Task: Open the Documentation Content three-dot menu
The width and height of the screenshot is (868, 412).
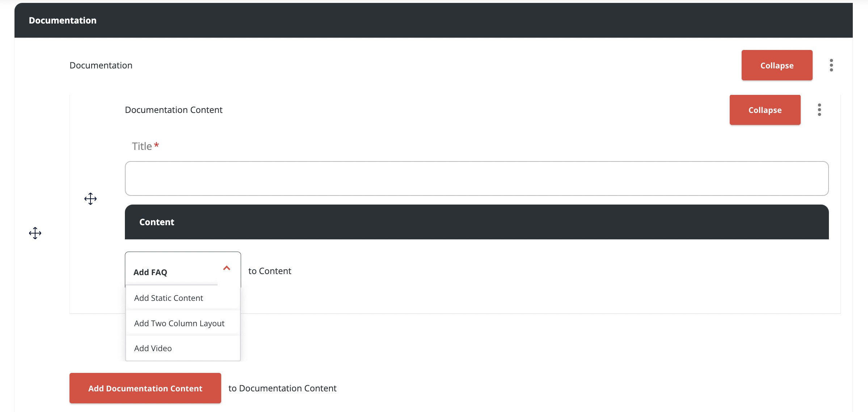Action: point(819,110)
